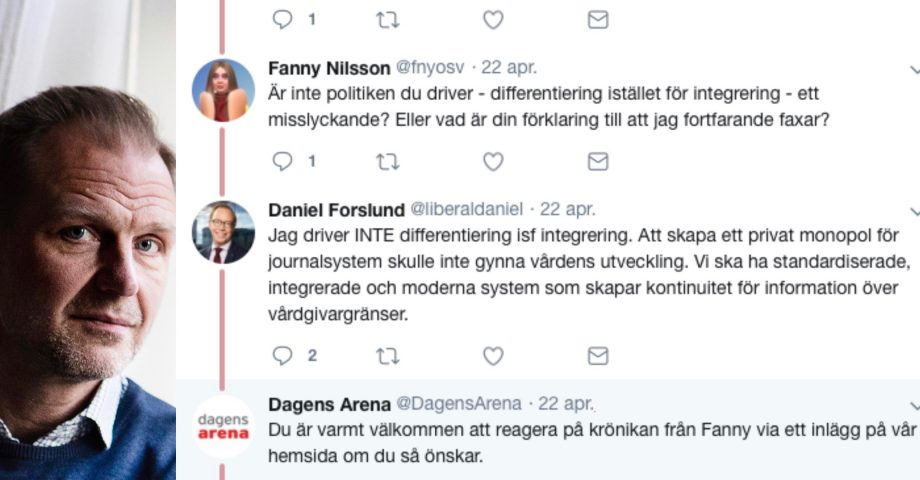Reply to Daniel Forslund's tweet
This screenshot has height=480, width=920.
click(283, 355)
